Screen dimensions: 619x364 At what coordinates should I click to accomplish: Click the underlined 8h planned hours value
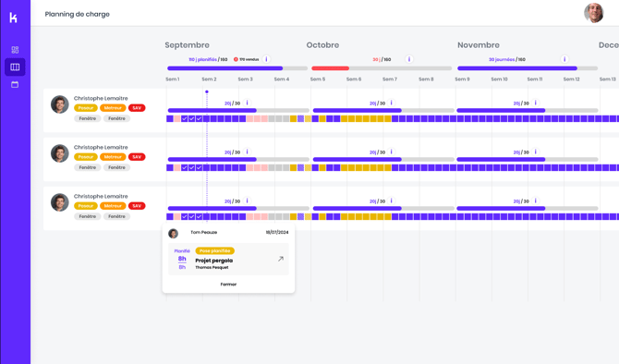[182, 259]
